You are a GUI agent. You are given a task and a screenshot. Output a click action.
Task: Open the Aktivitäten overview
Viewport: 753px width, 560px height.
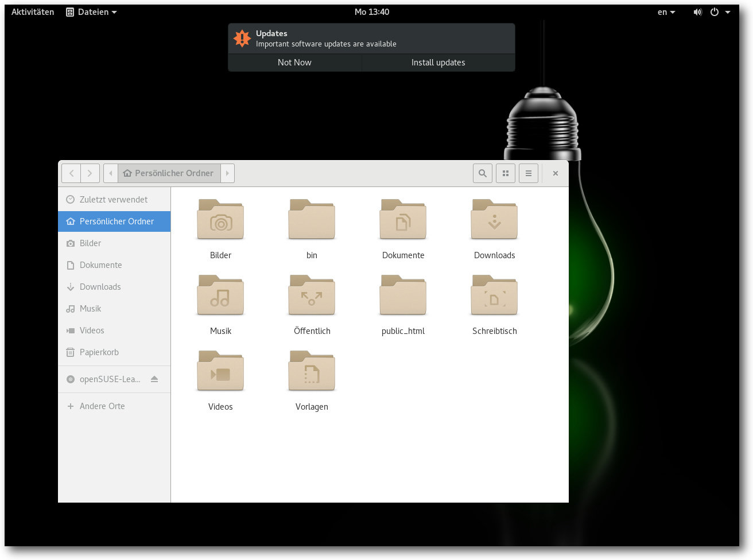coord(33,12)
